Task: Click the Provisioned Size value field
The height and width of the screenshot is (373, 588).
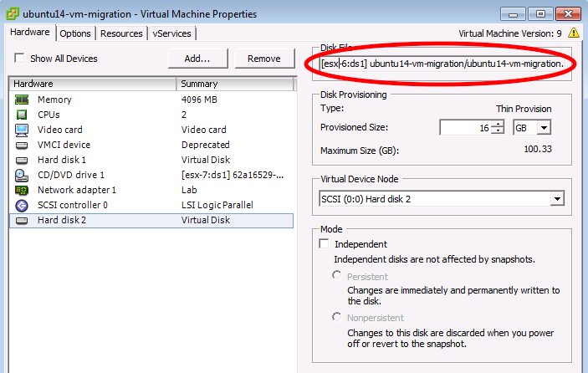Action: pos(466,127)
